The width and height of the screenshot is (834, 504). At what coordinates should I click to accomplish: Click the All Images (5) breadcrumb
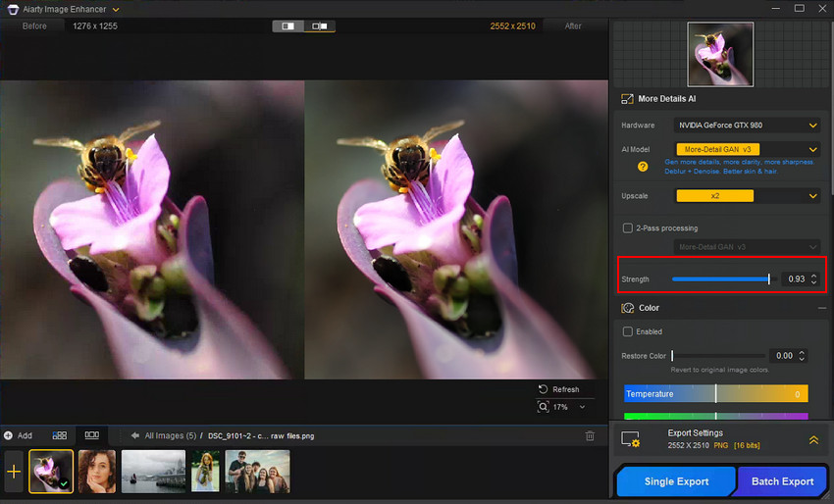click(170, 436)
